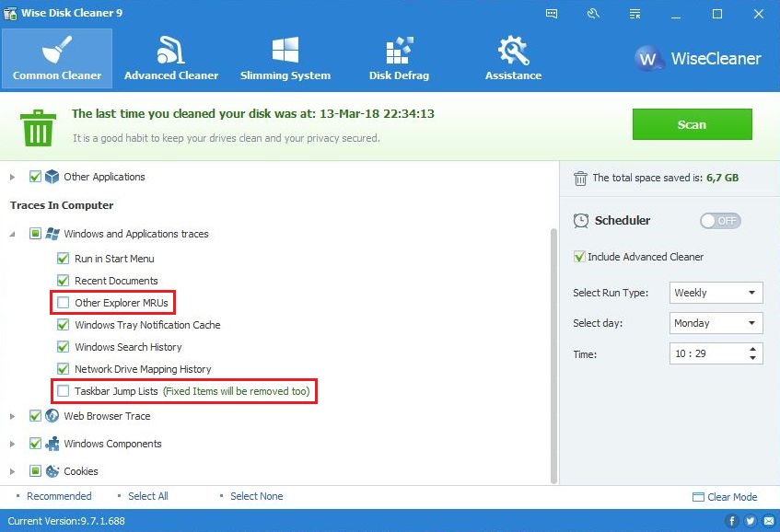The width and height of the screenshot is (780, 532).
Task: Expand the Windows Components node
Action: tap(13, 444)
